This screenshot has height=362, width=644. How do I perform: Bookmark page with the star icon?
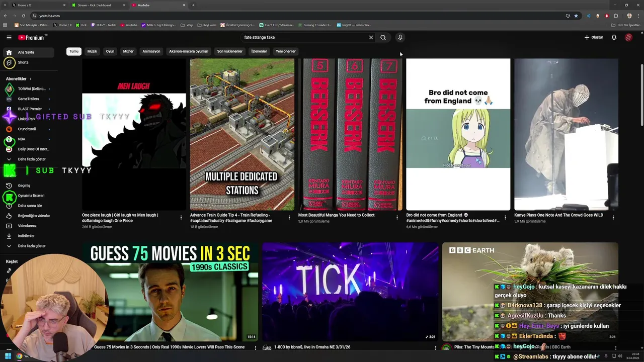click(576, 16)
